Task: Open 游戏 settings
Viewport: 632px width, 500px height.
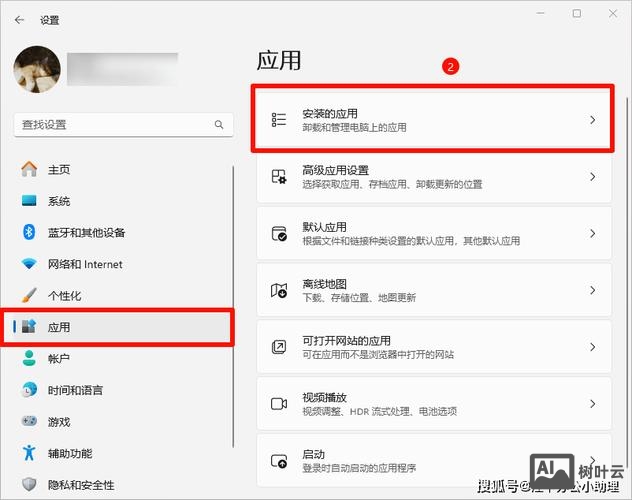Action: pyautogui.click(x=59, y=422)
